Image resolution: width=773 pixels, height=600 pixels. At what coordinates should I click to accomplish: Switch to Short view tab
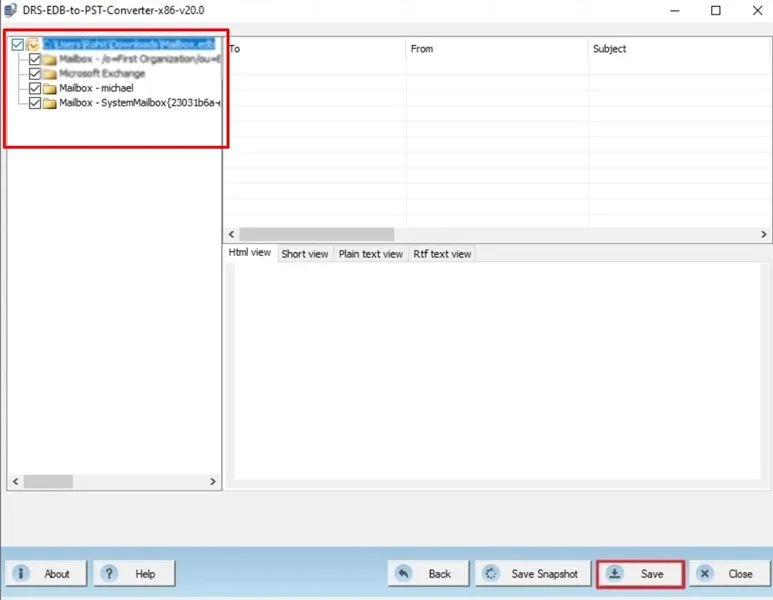point(305,254)
